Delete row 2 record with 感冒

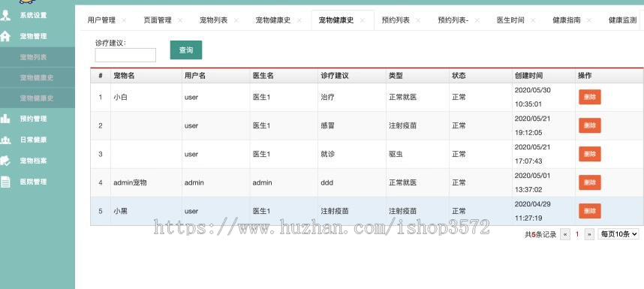pos(590,125)
